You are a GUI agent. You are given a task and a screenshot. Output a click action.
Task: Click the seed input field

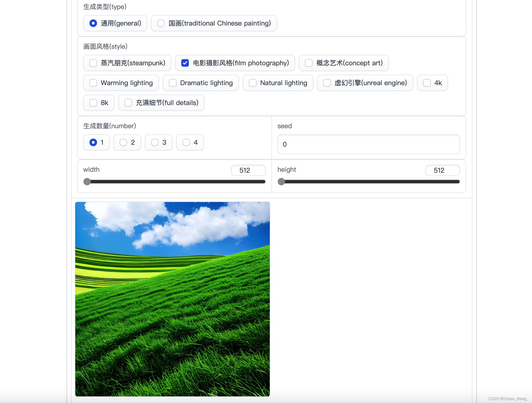click(368, 144)
